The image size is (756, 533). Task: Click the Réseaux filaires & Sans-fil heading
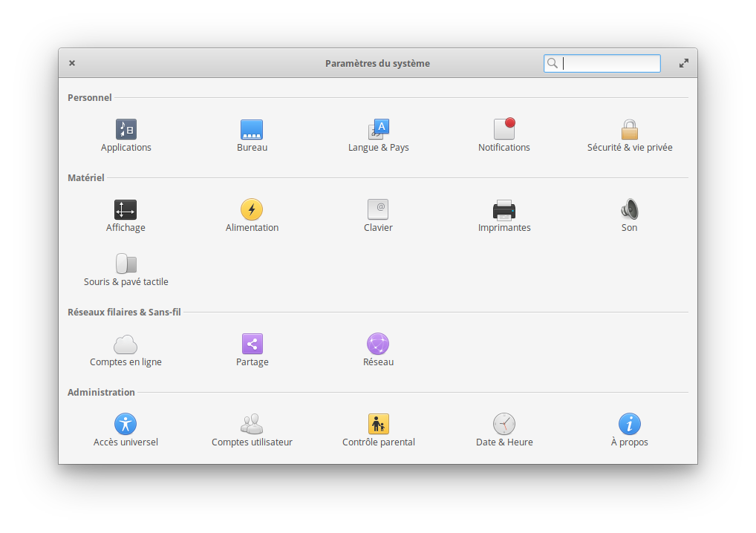click(x=124, y=313)
